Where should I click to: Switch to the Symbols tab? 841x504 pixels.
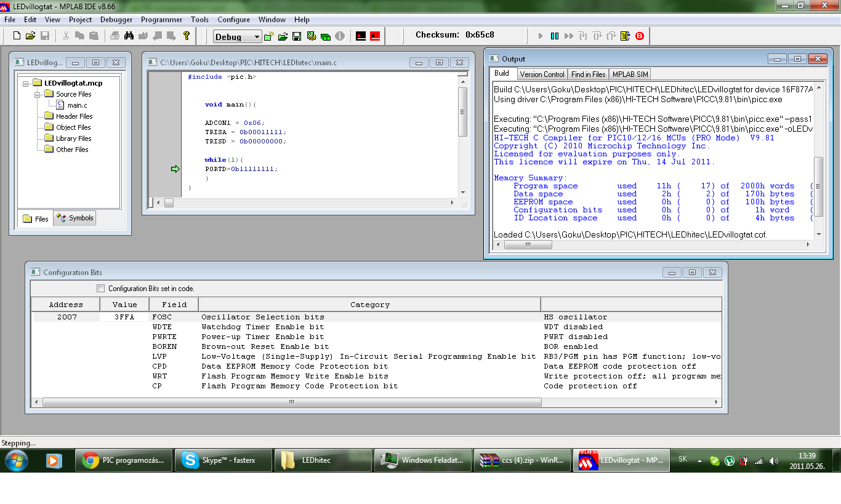click(75, 218)
